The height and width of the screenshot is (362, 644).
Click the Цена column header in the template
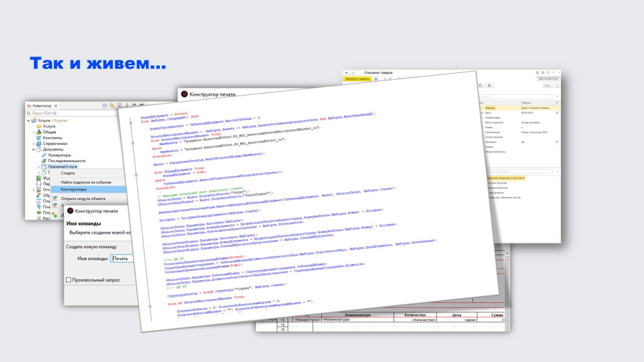coord(457,315)
